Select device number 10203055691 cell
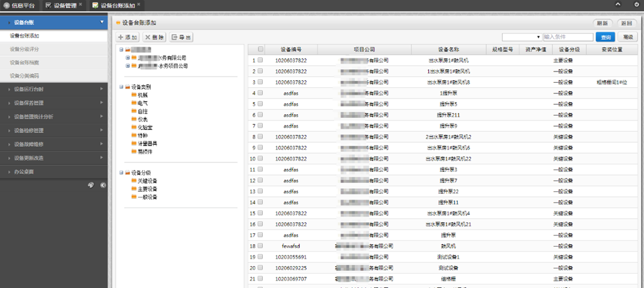 291,257
